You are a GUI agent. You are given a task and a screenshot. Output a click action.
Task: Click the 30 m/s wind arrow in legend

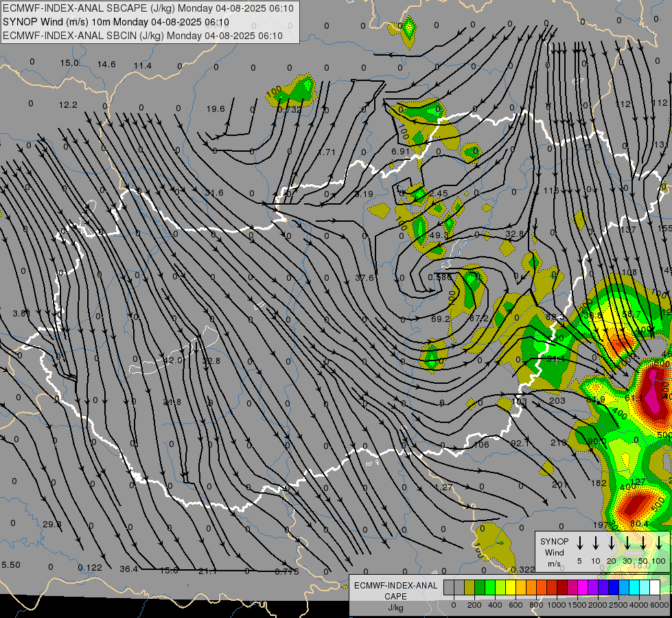point(627,542)
